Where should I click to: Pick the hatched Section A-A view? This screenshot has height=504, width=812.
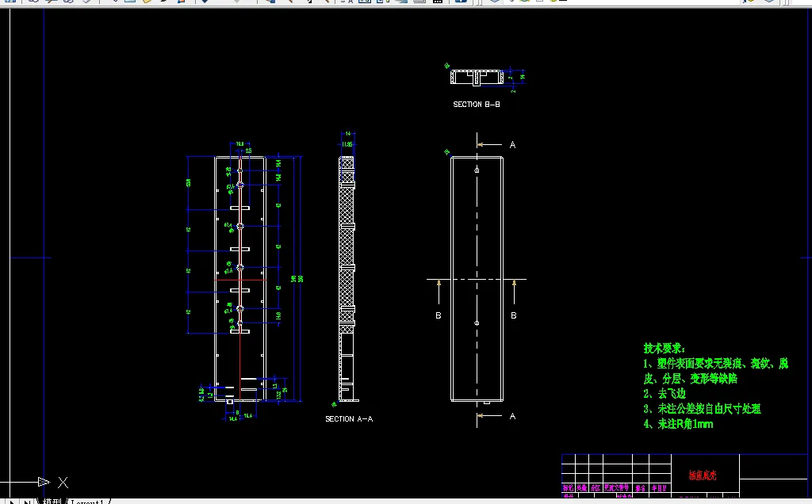[x=347, y=278]
